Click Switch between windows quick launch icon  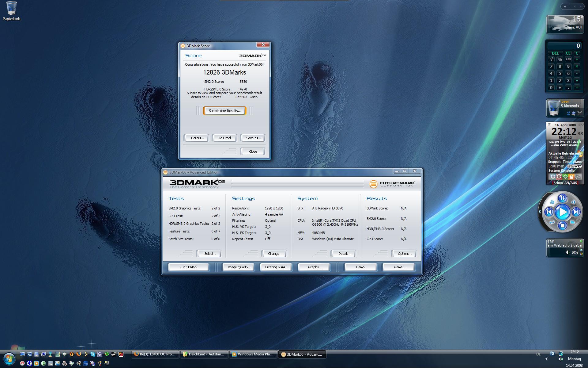pos(29,354)
